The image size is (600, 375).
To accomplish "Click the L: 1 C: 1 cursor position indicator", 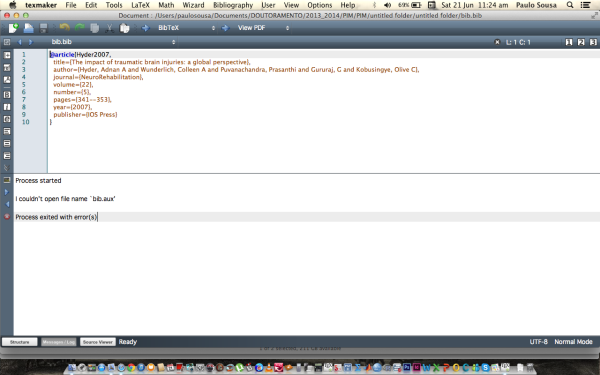I will (518, 42).
